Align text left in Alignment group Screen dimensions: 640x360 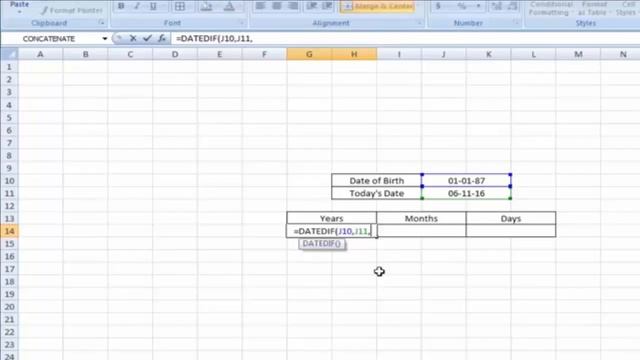260,6
